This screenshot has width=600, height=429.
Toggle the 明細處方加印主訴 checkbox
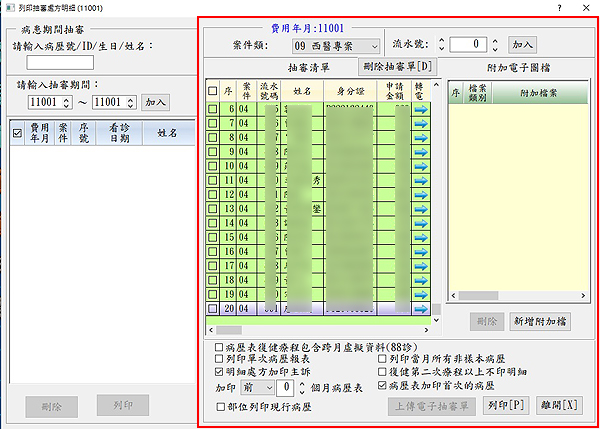(219, 371)
